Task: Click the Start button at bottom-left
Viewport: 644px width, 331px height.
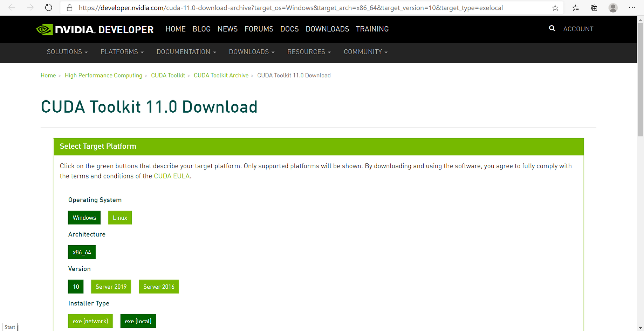Action: point(10,327)
